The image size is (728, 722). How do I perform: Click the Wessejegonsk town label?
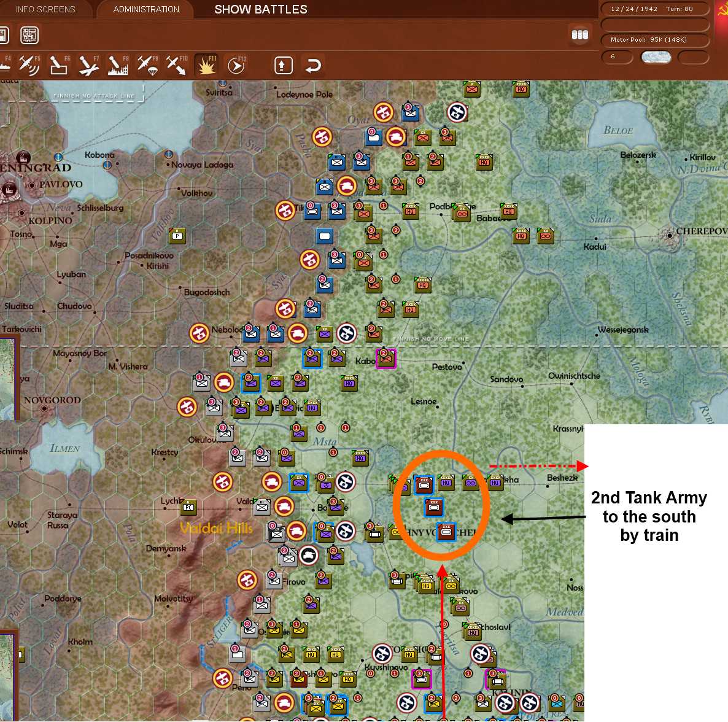pos(623,330)
